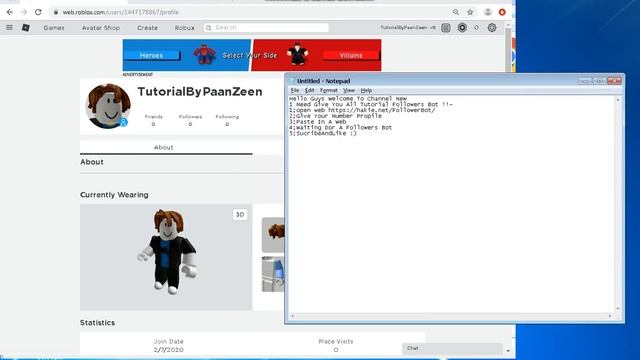Viewport: 640px width, 360px height.
Task: Click the Villains button in the ad
Action: 351,55
